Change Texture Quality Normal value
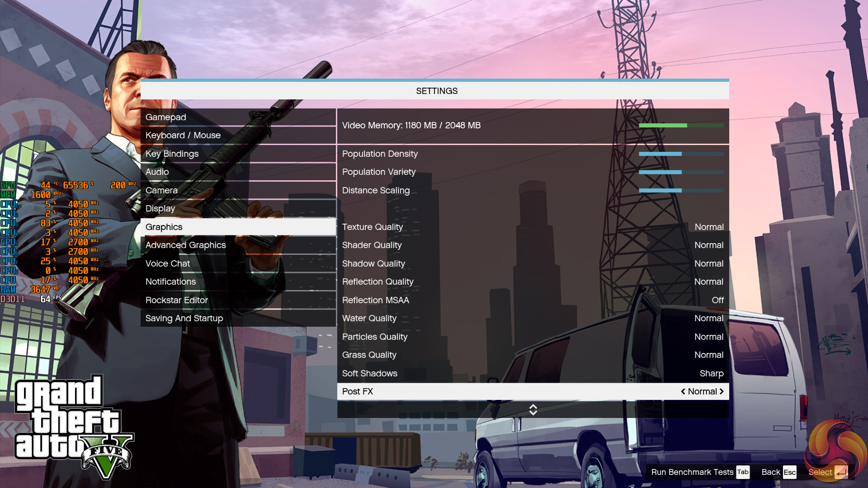The image size is (868, 488). [x=709, y=227]
